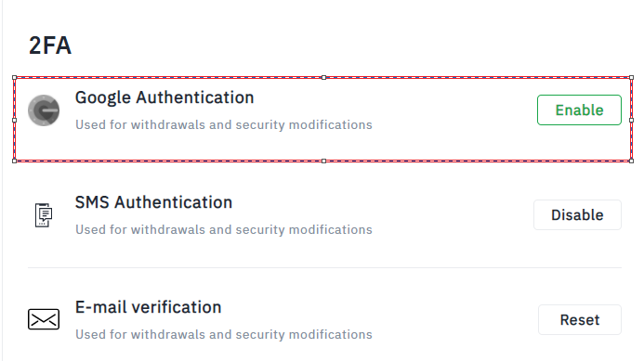Click the Google Authenticator logo icon

click(44, 110)
